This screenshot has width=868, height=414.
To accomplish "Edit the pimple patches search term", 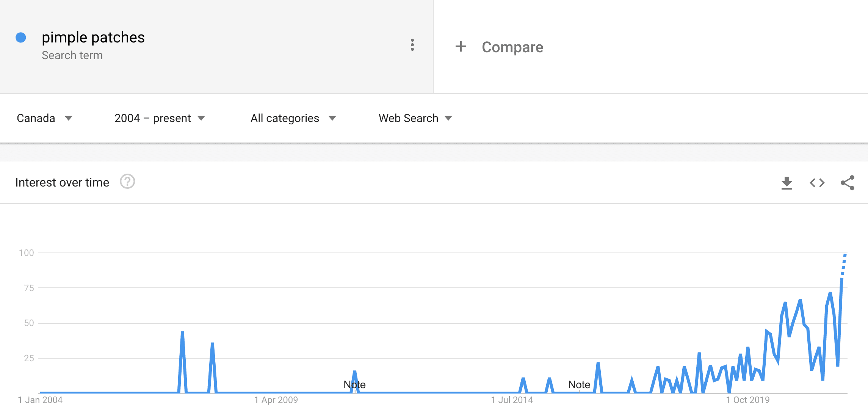I will point(93,37).
